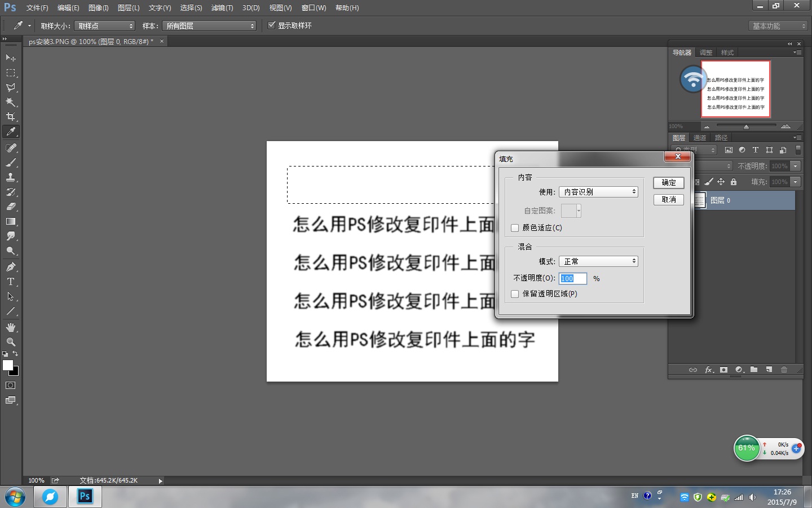This screenshot has height=508, width=812.
Task: Select the Move tool
Action: click(x=11, y=58)
